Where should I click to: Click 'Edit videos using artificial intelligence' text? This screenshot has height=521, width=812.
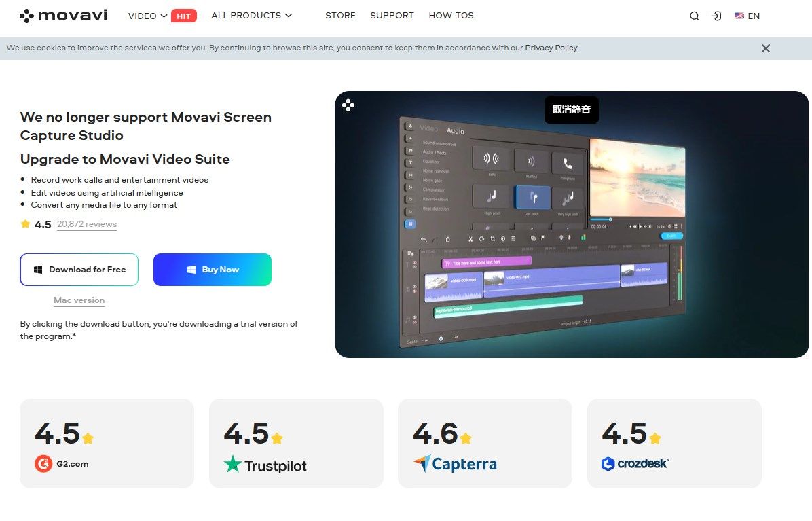point(107,193)
